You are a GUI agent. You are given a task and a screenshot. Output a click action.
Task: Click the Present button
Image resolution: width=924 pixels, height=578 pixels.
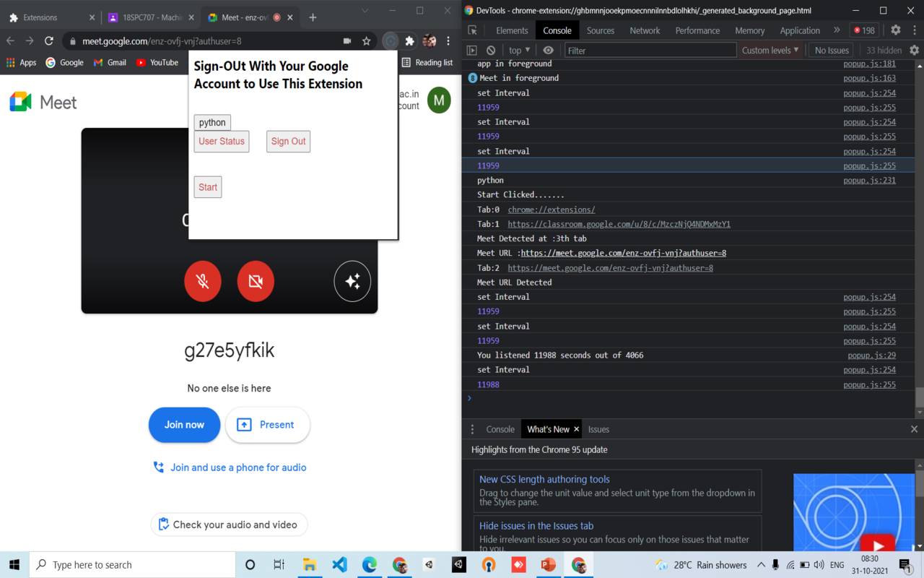(x=268, y=425)
